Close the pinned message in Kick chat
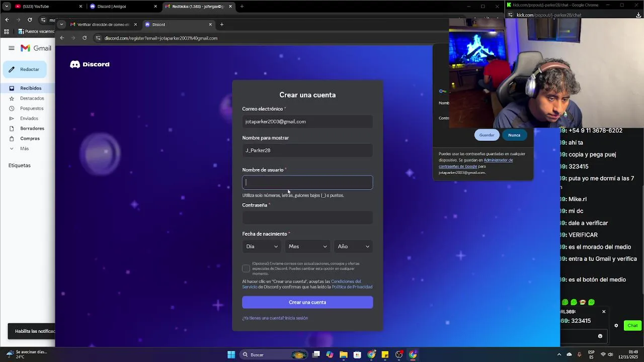This screenshot has height=362, width=644. coord(604,312)
